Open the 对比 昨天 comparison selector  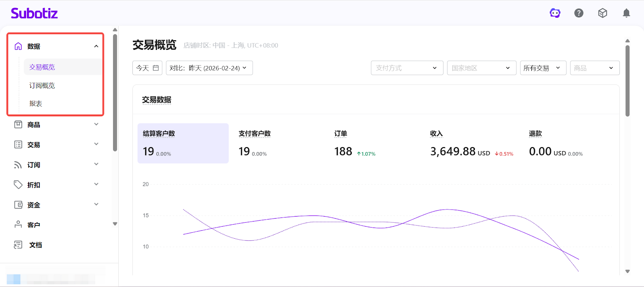pyautogui.click(x=209, y=68)
